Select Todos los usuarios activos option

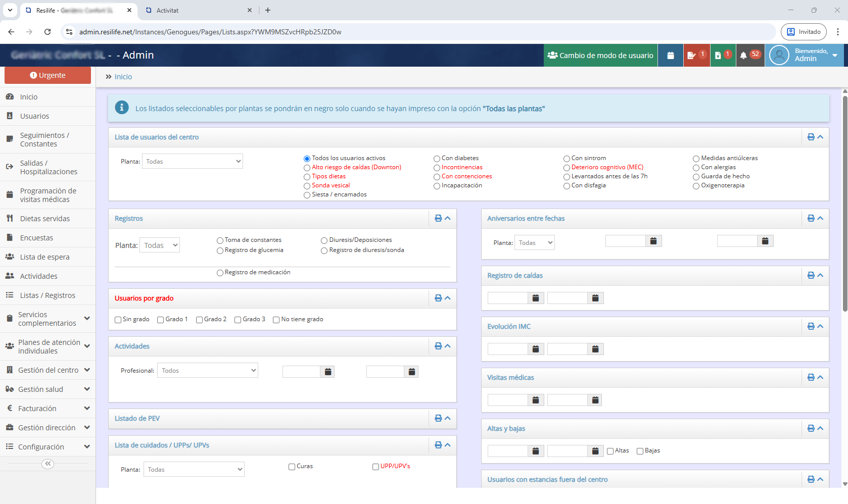[307, 159]
